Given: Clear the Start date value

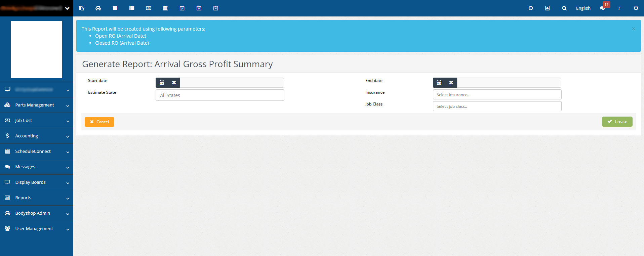Looking at the screenshot, I should point(174,82).
